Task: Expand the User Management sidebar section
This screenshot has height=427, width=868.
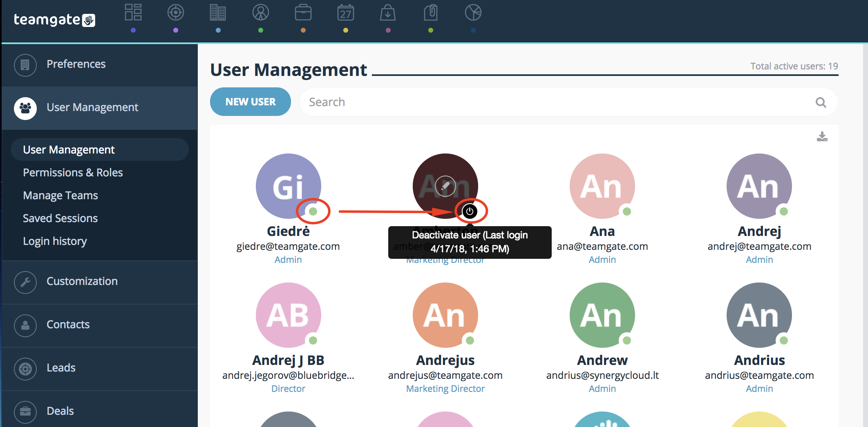Action: click(100, 108)
